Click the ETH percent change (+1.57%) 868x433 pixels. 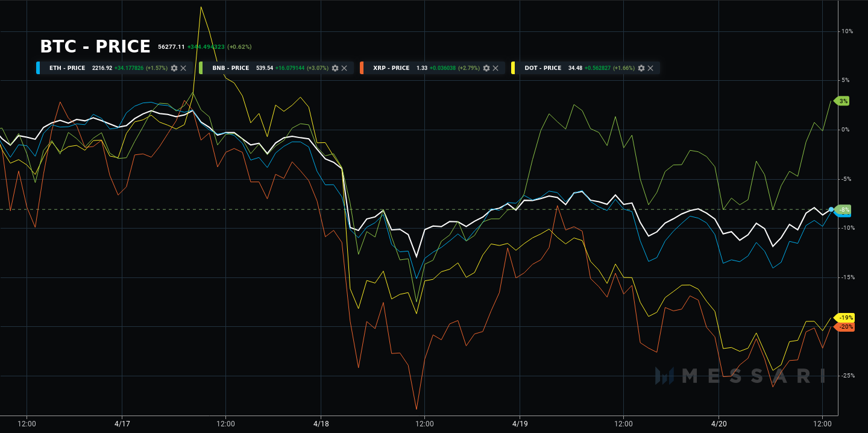157,68
